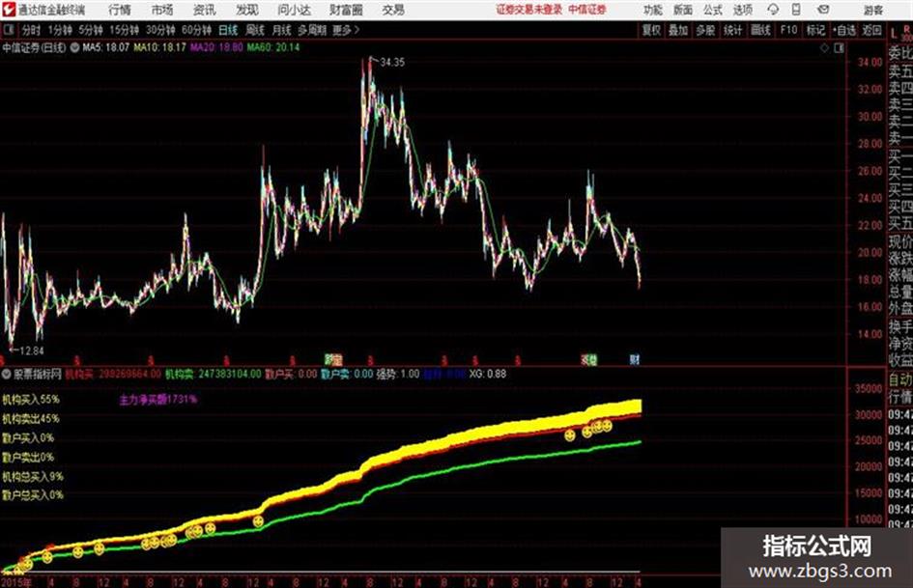Click the XG: 0.88 value
The height and width of the screenshot is (588, 913).
487,374
